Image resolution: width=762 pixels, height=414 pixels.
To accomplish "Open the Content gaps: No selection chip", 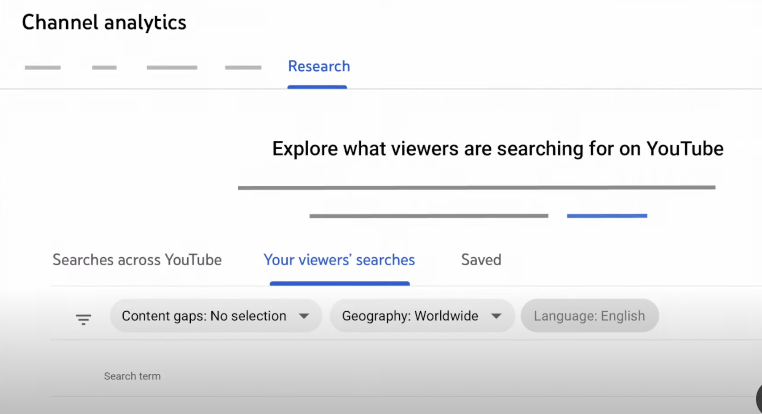I will pos(216,316).
